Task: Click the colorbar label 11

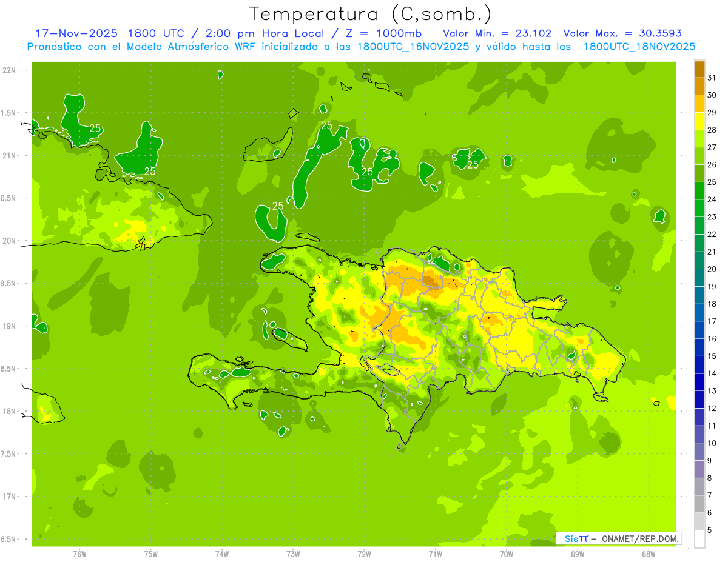Action: [712, 426]
